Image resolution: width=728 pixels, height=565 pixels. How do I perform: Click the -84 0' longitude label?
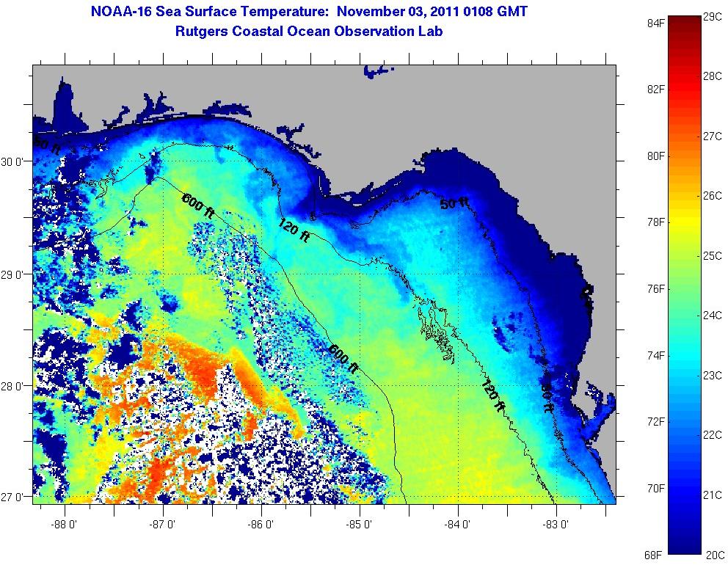pos(458,525)
